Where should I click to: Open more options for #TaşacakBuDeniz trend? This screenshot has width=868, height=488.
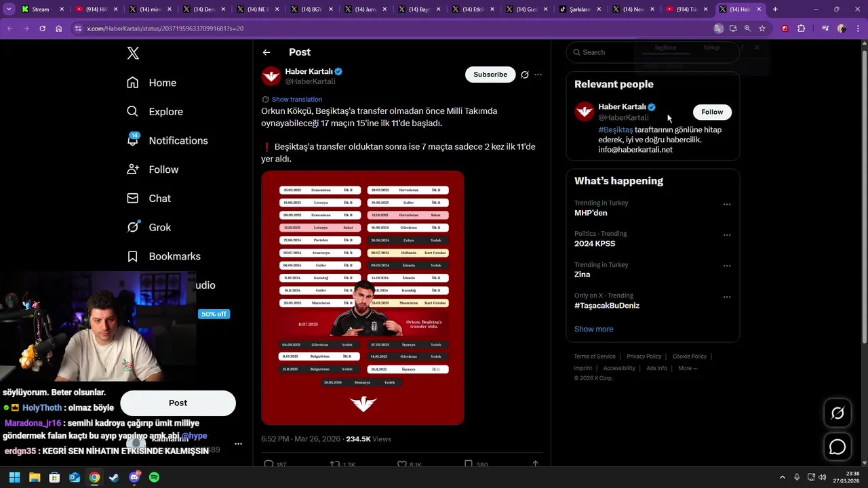click(727, 297)
